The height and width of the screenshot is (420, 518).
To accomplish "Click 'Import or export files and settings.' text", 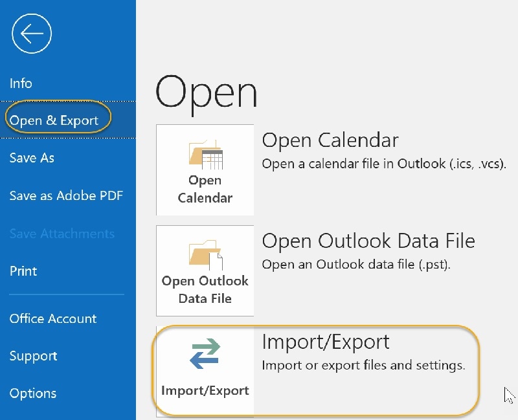I will tap(363, 365).
